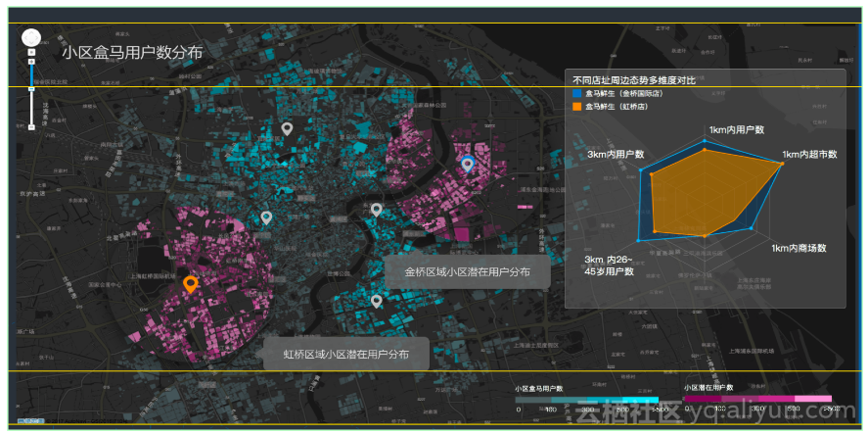
Task: Click the 3km内用户数 radar axis label
Action: click(x=616, y=154)
